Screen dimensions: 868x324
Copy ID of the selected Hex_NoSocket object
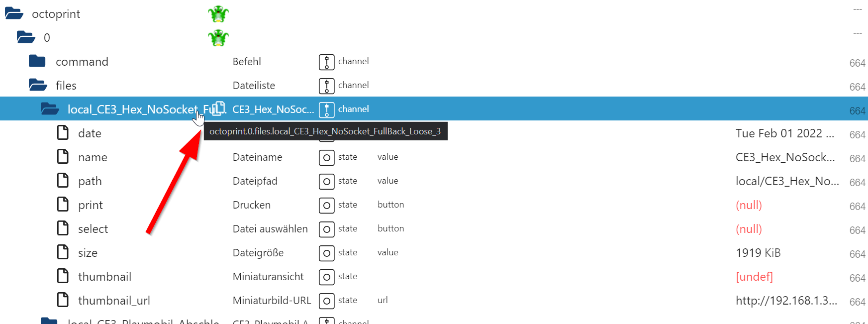click(x=218, y=108)
